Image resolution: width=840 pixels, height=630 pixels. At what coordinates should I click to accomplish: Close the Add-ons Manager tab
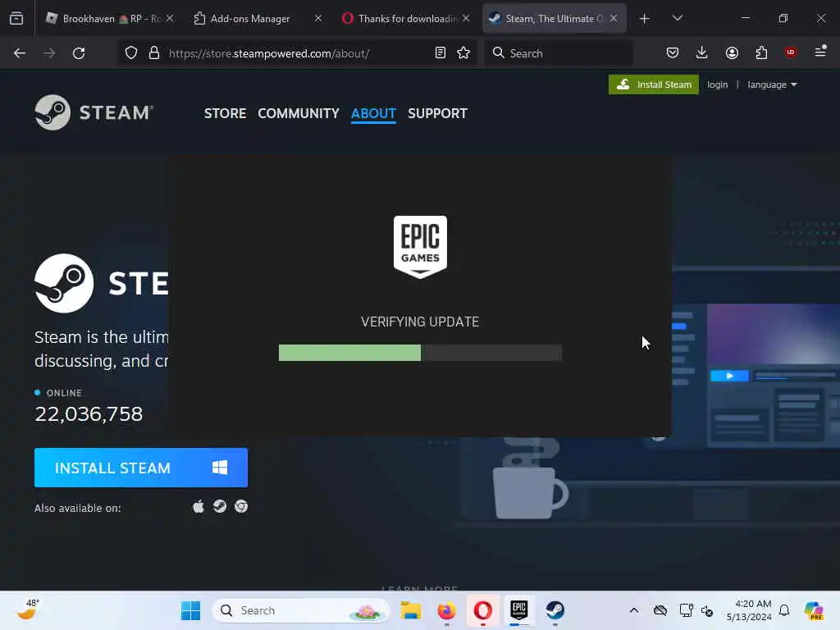point(318,18)
